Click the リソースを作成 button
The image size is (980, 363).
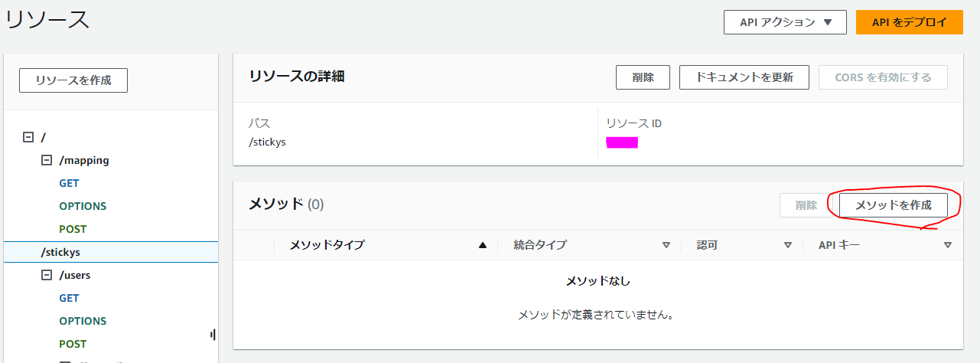tap(73, 80)
